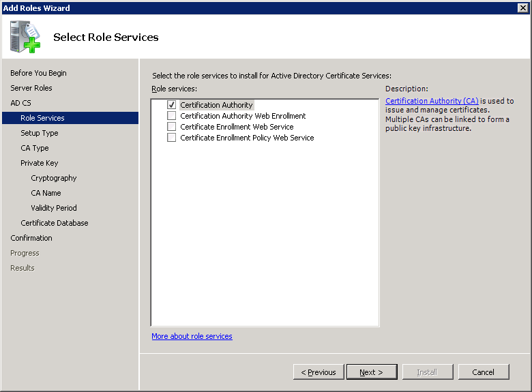The image size is (532, 392).
Task: Cancel the Add Roles Wizard
Action: 484,372
